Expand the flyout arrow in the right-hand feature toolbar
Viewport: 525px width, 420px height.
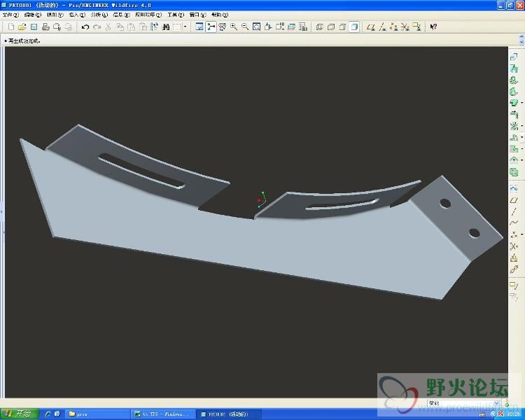(x=521, y=104)
